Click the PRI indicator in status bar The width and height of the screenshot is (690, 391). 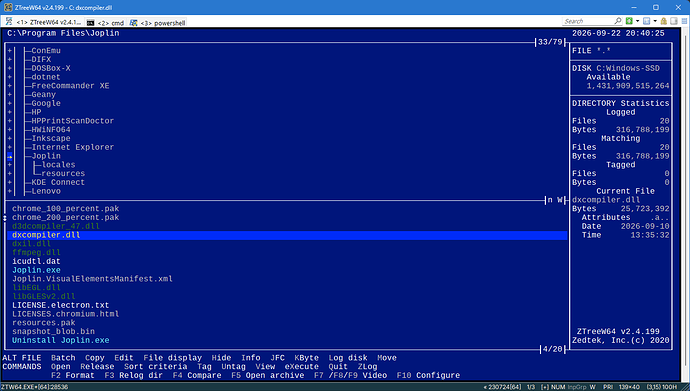tap(608, 387)
